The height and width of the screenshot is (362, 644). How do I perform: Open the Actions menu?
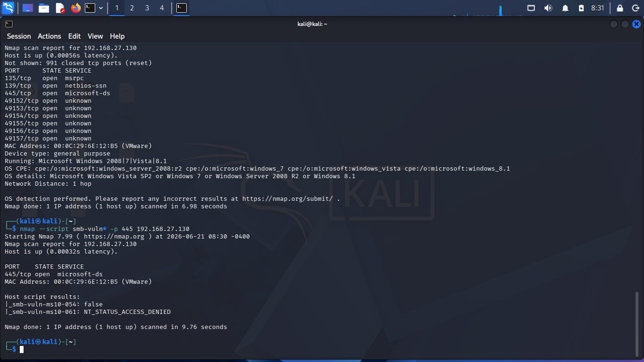(50, 36)
